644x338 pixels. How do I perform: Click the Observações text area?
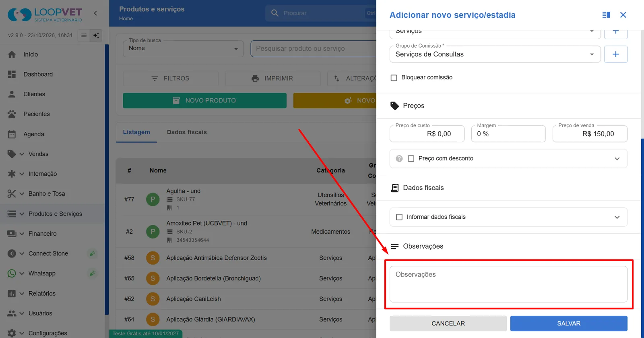click(x=508, y=284)
